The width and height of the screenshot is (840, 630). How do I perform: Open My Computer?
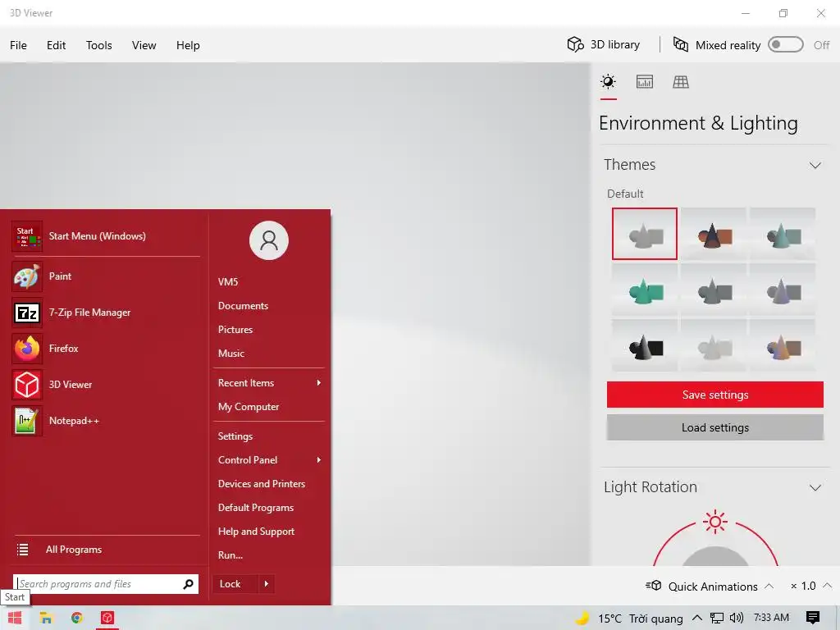click(x=249, y=407)
